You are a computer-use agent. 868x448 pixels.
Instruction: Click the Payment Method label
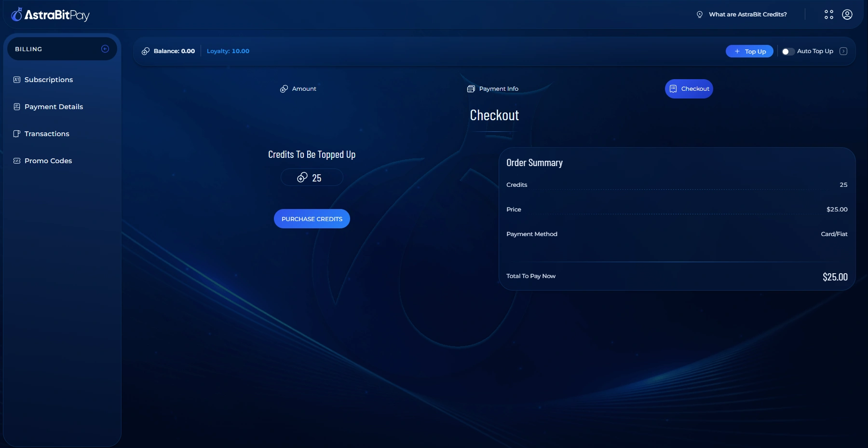(532, 234)
